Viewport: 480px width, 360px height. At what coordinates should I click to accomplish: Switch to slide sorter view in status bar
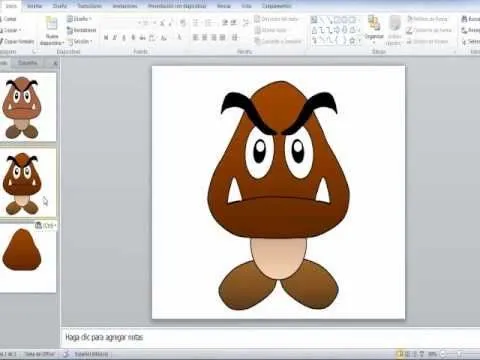tap(407, 354)
